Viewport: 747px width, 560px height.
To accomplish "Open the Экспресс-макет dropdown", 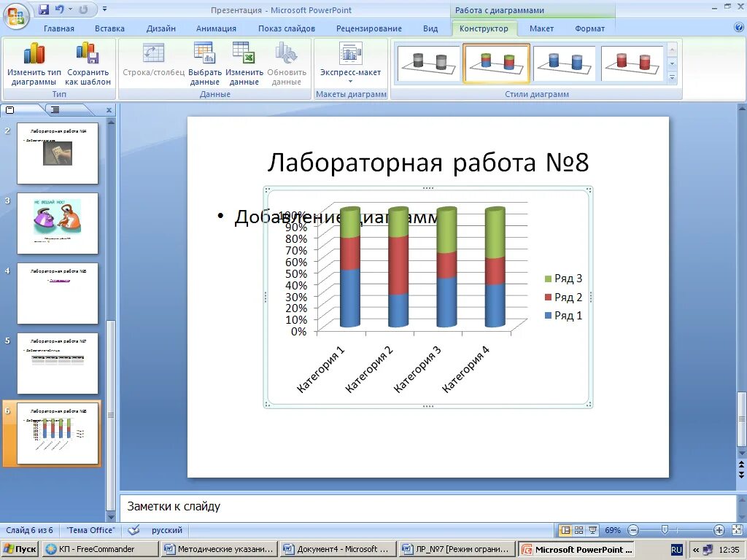I will [x=350, y=63].
